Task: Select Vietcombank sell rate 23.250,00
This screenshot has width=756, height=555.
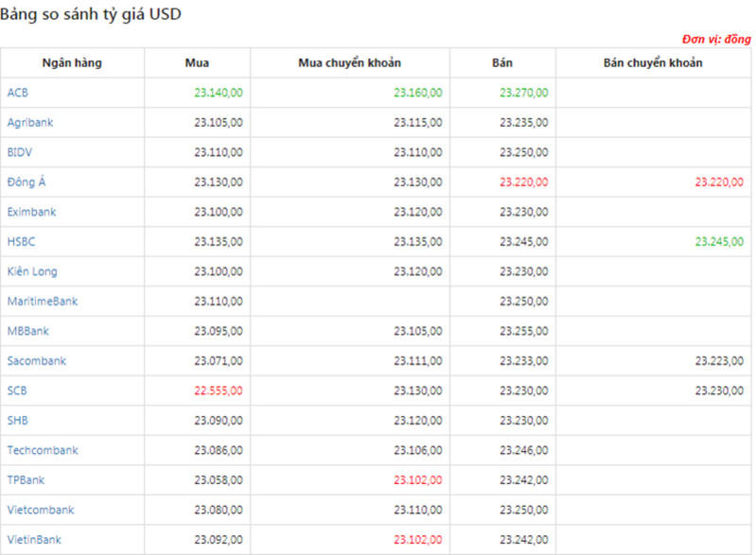Action: pyautogui.click(x=524, y=510)
